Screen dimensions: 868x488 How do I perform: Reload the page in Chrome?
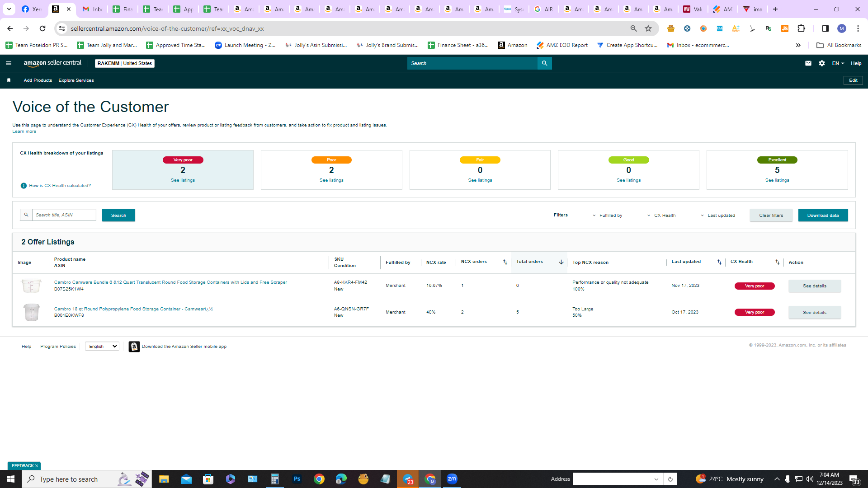pyautogui.click(x=42, y=28)
